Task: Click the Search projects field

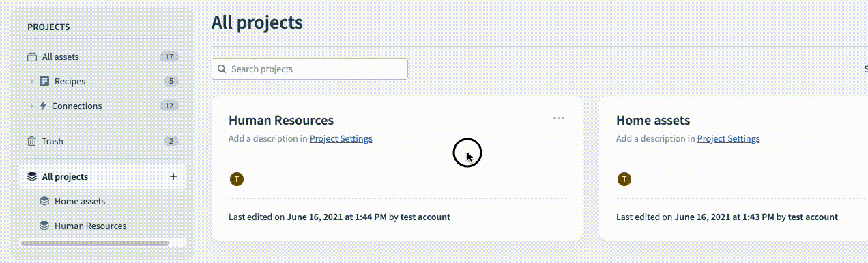Action: click(x=310, y=69)
